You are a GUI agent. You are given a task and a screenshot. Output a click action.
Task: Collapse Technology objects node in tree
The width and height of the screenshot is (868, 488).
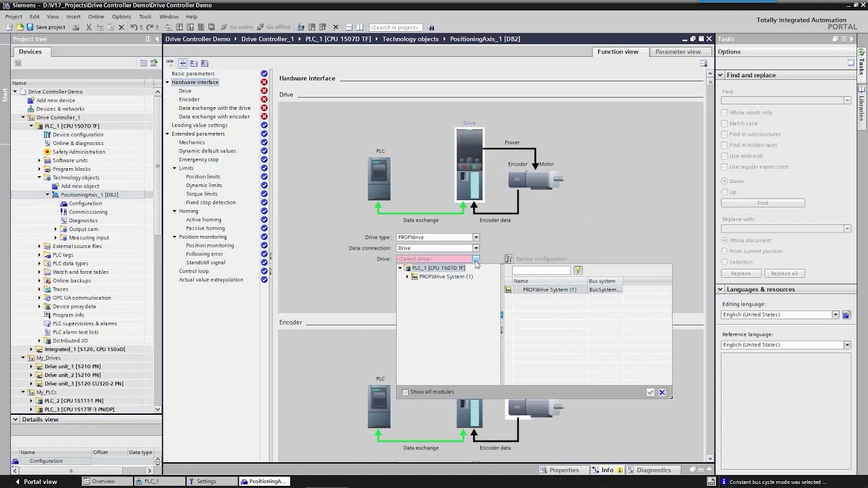click(39, 178)
